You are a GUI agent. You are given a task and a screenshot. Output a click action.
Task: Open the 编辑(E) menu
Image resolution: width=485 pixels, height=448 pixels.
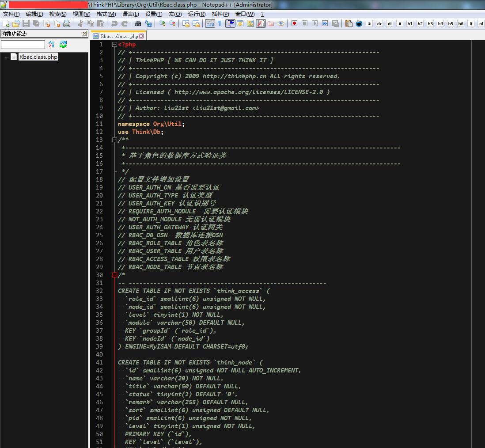click(x=34, y=14)
